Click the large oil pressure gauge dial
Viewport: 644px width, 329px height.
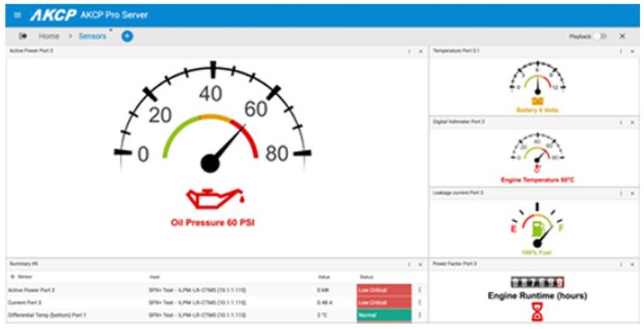click(x=212, y=117)
